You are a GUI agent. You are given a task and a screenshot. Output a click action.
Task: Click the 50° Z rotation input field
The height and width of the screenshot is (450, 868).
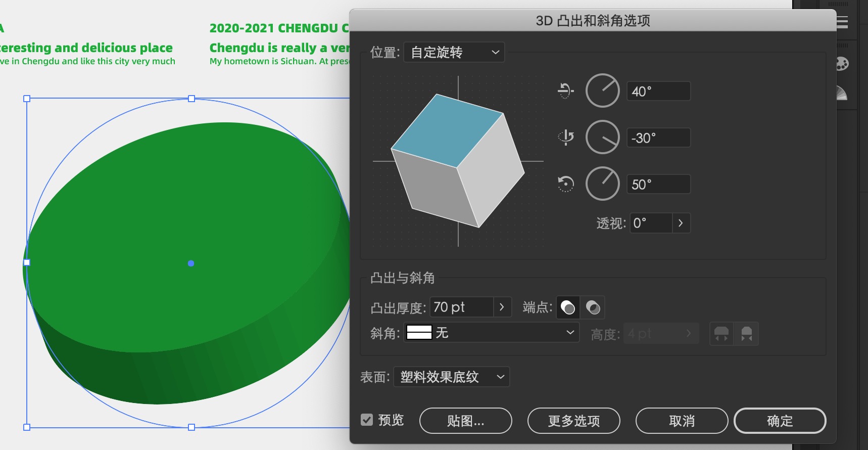[x=658, y=184]
